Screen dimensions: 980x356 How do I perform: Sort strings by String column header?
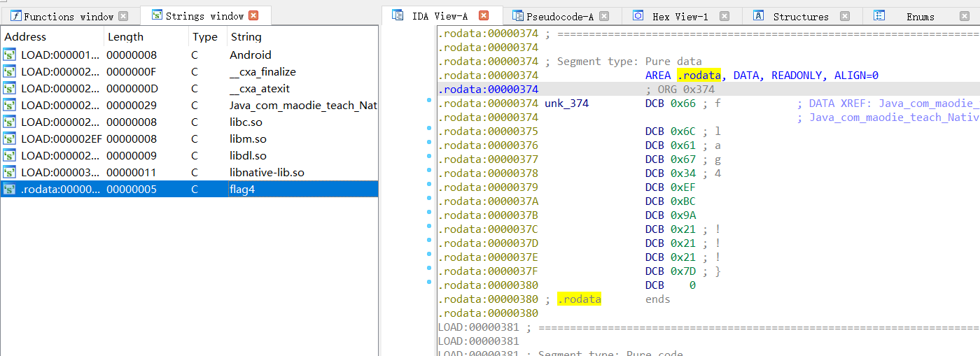(302, 37)
